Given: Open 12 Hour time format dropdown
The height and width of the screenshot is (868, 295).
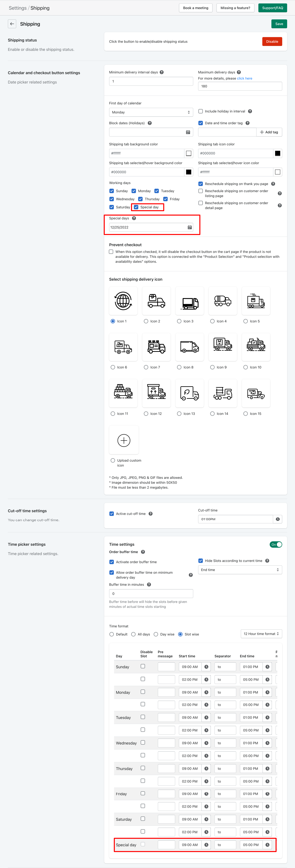Looking at the screenshot, I should (x=261, y=634).
